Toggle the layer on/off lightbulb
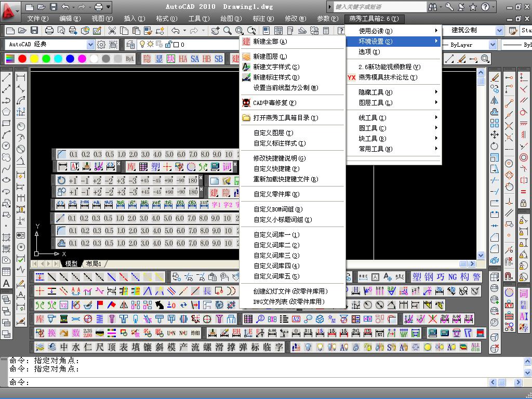Image resolution: width=532 pixels, height=399 pixels. tap(142, 45)
